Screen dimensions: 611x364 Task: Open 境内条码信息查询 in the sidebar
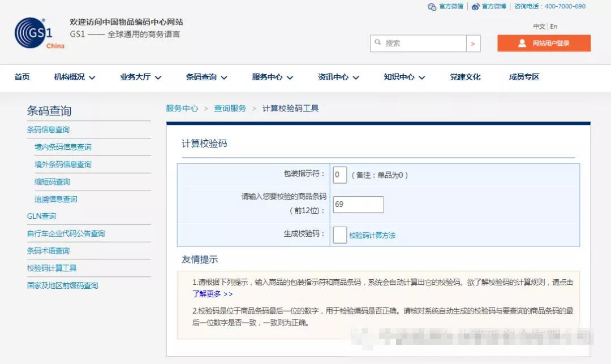click(x=64, y=147)
